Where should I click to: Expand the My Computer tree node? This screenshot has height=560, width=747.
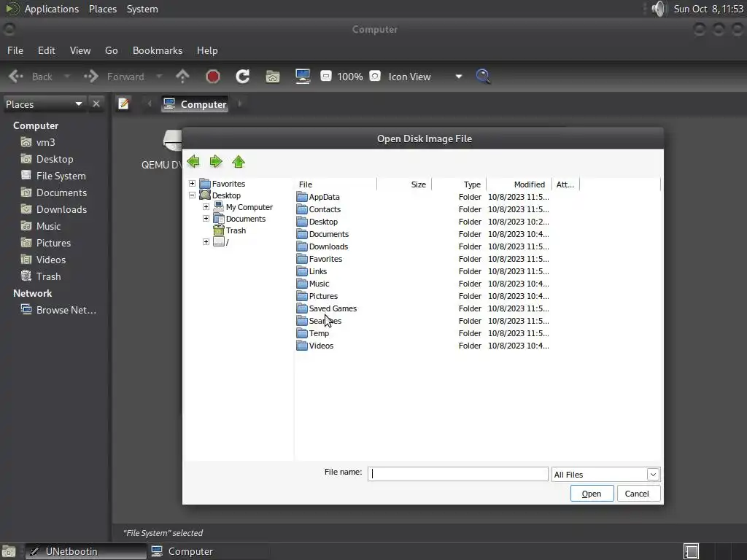point(206,206)
